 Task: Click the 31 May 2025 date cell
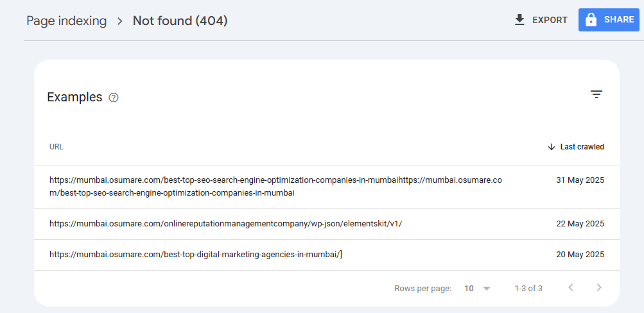coord(580,180)
